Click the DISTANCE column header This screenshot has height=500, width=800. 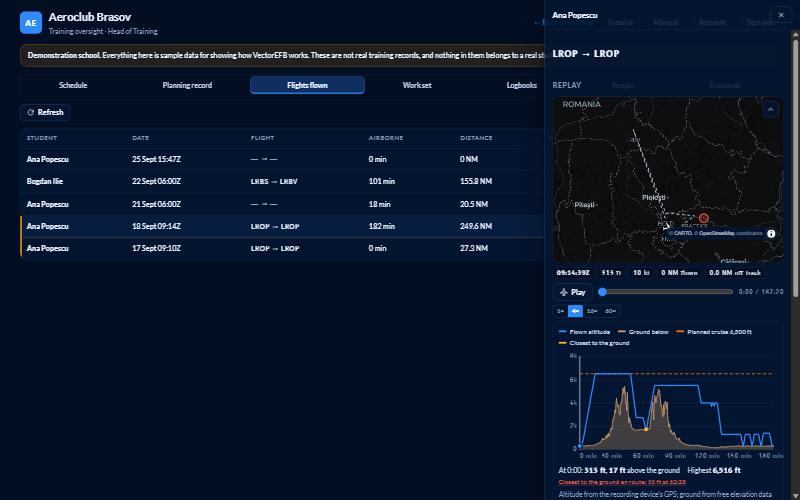coord(476,138)
